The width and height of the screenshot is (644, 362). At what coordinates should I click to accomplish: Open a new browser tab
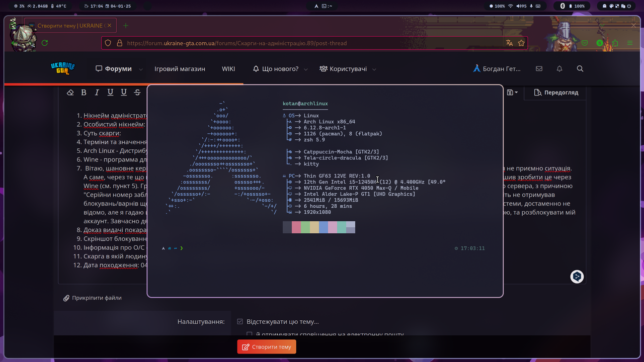tap(126, 26)
